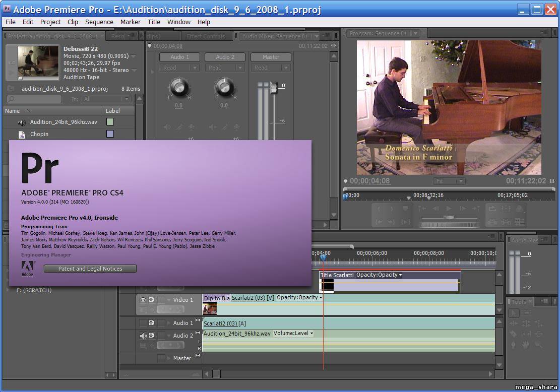This screenshot has width=560, height=392.
Task: Toggle sync lock on Audio 1 track
Action: [151, 323]
